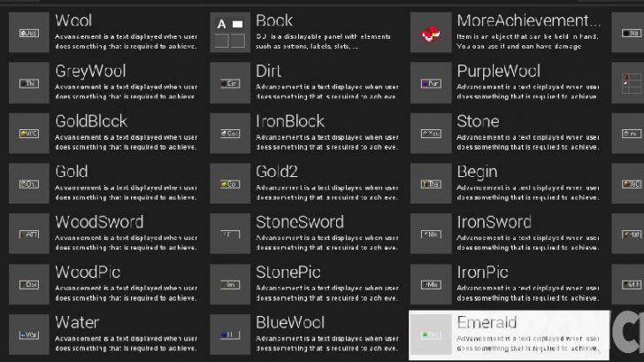Open the Gold advancement title

click(71, 172)
